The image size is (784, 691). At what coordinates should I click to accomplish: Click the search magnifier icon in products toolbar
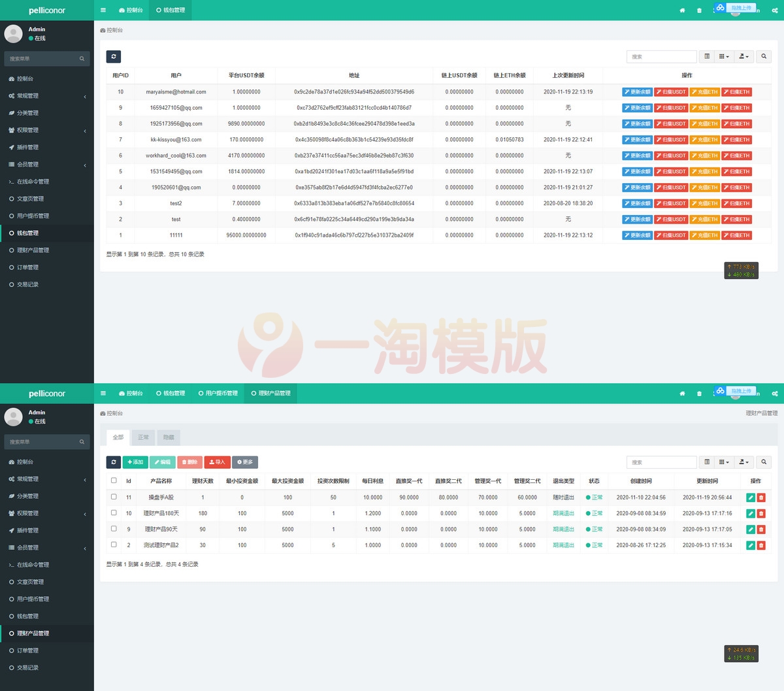coord(763,462)
